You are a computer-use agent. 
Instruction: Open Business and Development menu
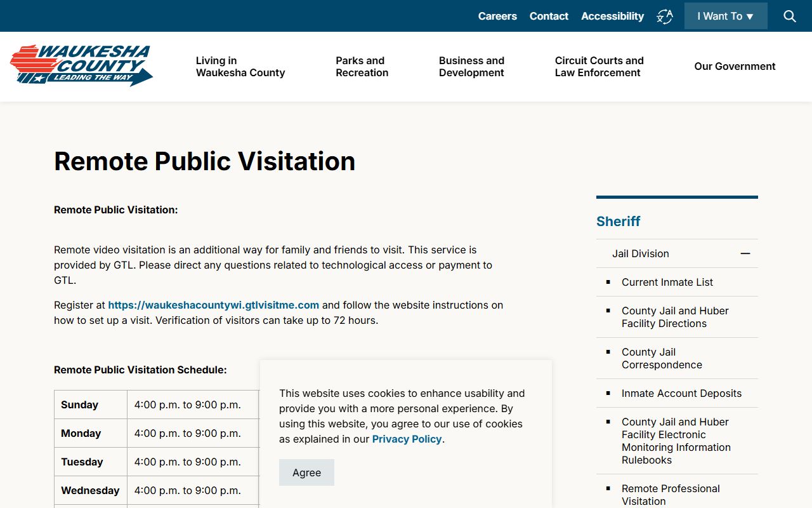coord(471,67)
